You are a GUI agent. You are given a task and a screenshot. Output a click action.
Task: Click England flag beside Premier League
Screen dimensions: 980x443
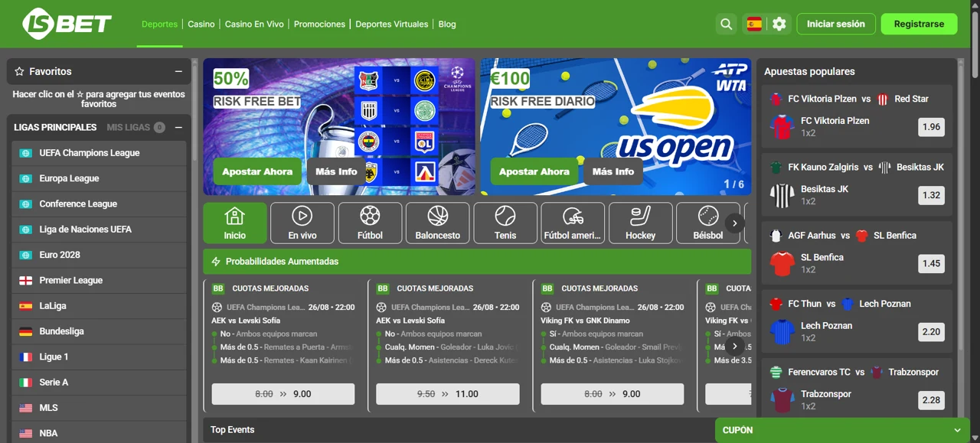[x=26, y=280]
